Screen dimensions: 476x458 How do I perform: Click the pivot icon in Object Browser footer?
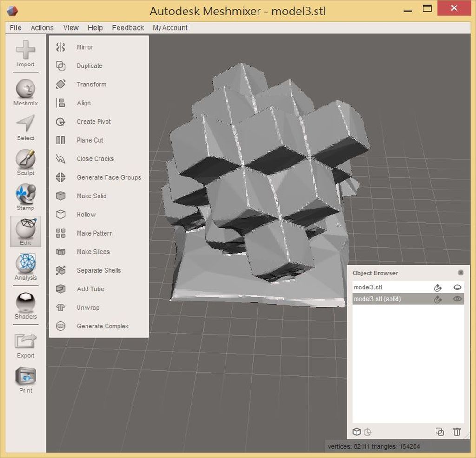click(368, 432)
